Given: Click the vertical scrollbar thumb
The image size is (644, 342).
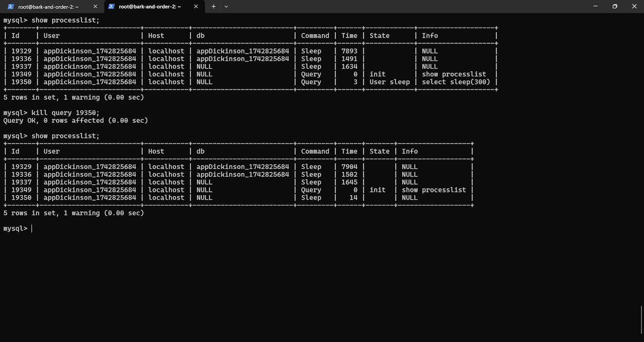Looking at the screenshot, I should click(x=642, y=320).
